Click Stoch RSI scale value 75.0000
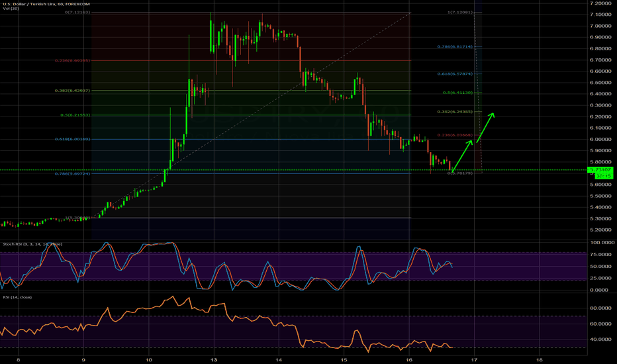The width and height of the screenshot is (617, 364). 602,255
